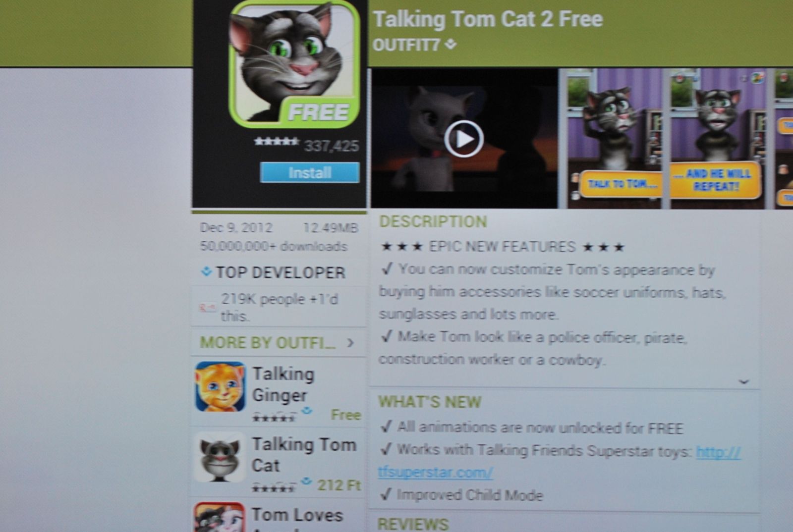
Task: View the 'And he will repeat' screenshot
Action: (716, 138)
